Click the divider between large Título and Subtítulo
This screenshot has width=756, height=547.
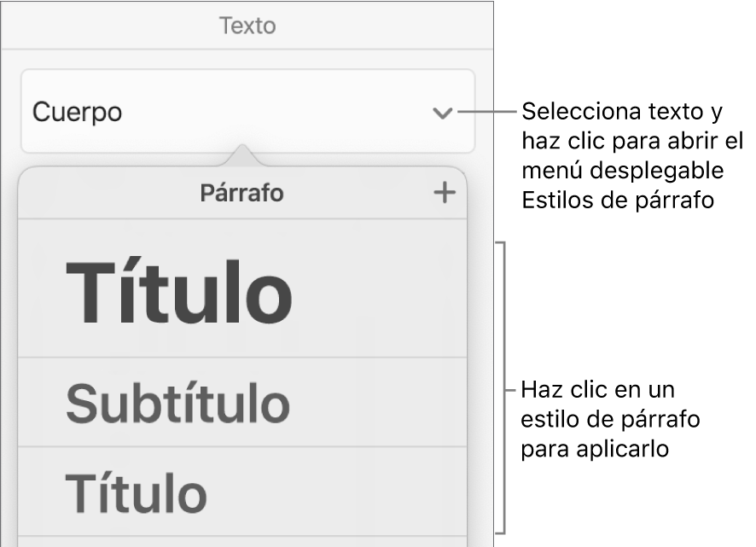243,358
